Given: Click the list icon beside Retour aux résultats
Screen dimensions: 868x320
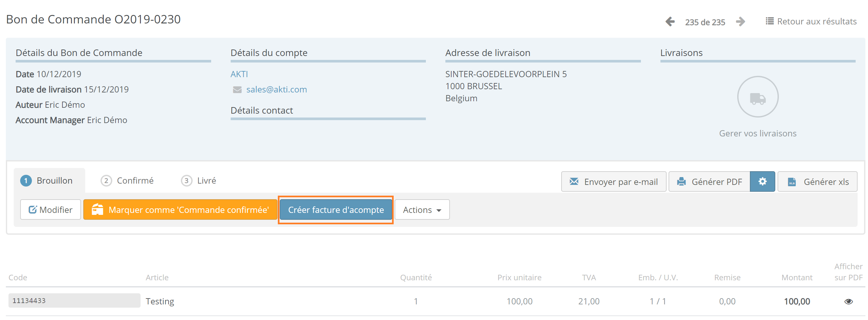Looking at the screenshot, I should [x=770, y=21].
